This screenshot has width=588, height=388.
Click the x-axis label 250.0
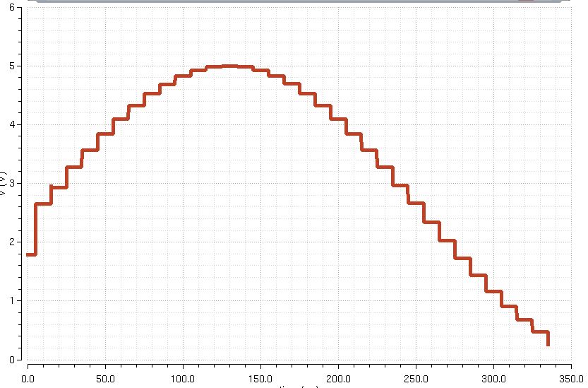416,379
